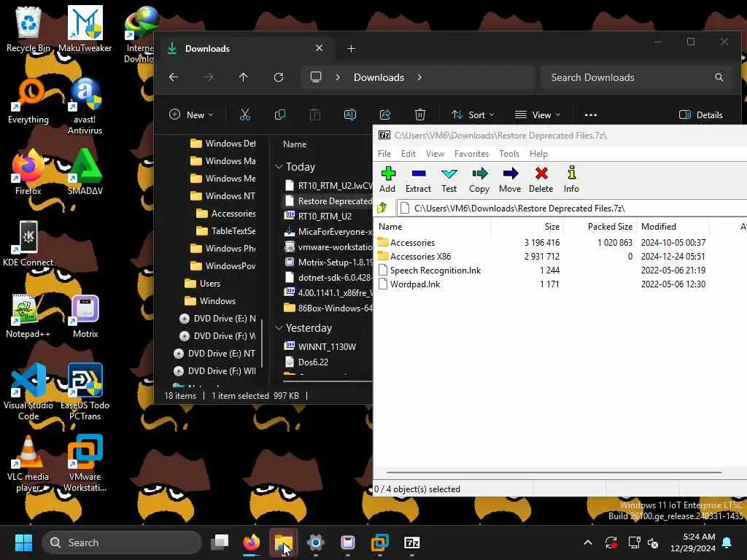Image resolution: width=747 pixels, height=560 pixels.
Task: Open the View menu in 7-Zip
Action: 435,154
